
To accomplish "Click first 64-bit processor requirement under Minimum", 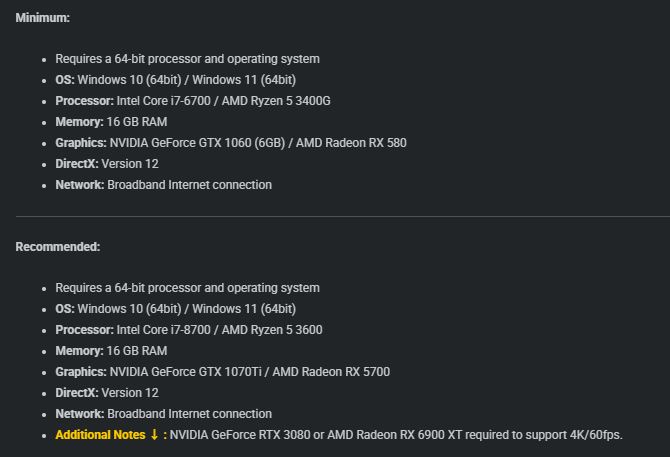I will point(187,59).
